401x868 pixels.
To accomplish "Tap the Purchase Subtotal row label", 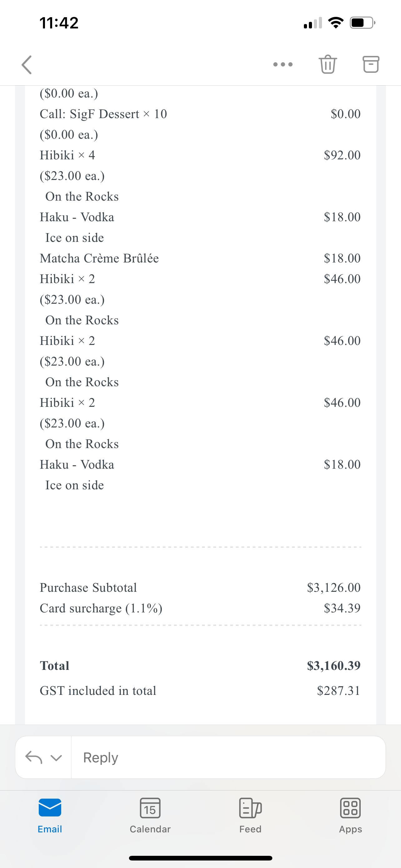I will (x=88, y=588).
